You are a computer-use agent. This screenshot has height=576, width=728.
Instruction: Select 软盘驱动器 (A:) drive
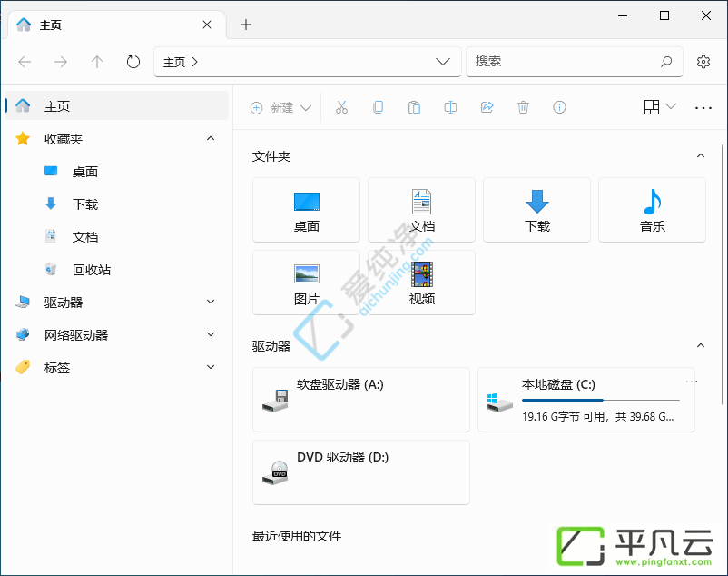pyautogui.click(x=361, y=400)
